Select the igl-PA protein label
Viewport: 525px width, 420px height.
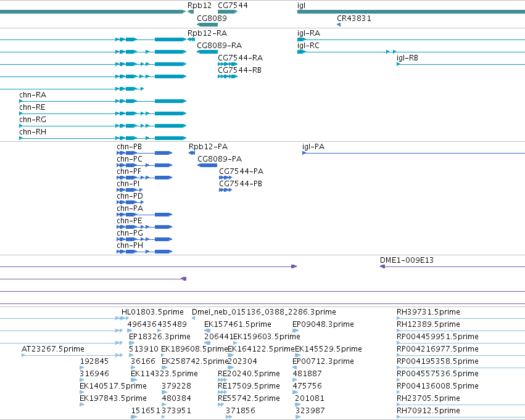[313, 147]
